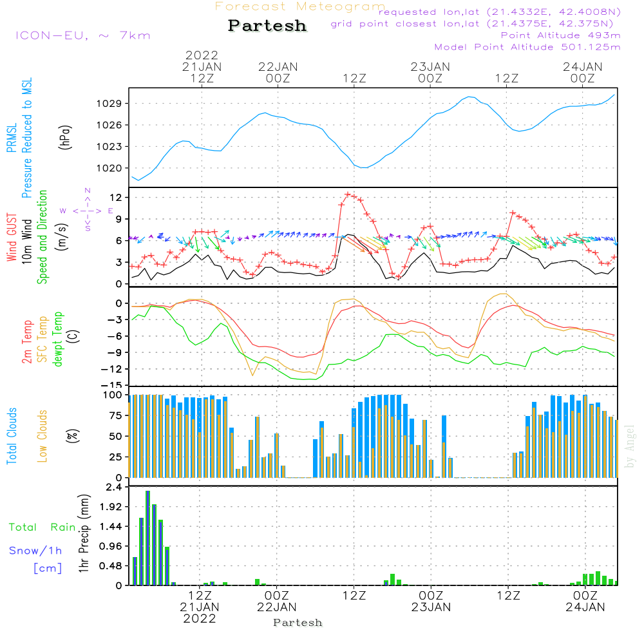Select the green 'dewpt Temp' label
Screen dimensions: 644x644
tap(57, 339)
